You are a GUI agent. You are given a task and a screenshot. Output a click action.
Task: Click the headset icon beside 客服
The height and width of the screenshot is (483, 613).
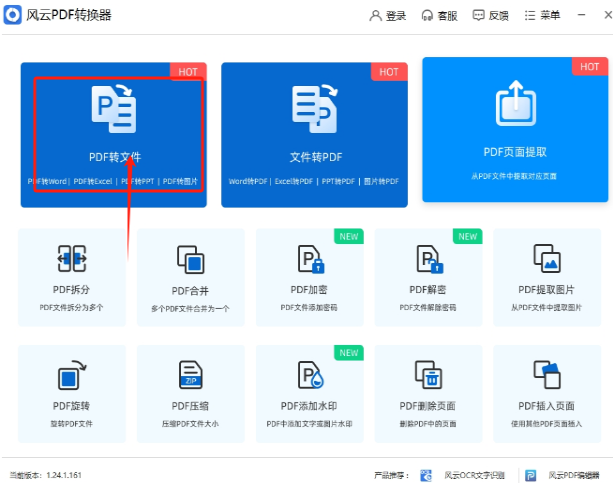(x=427, y=16)
